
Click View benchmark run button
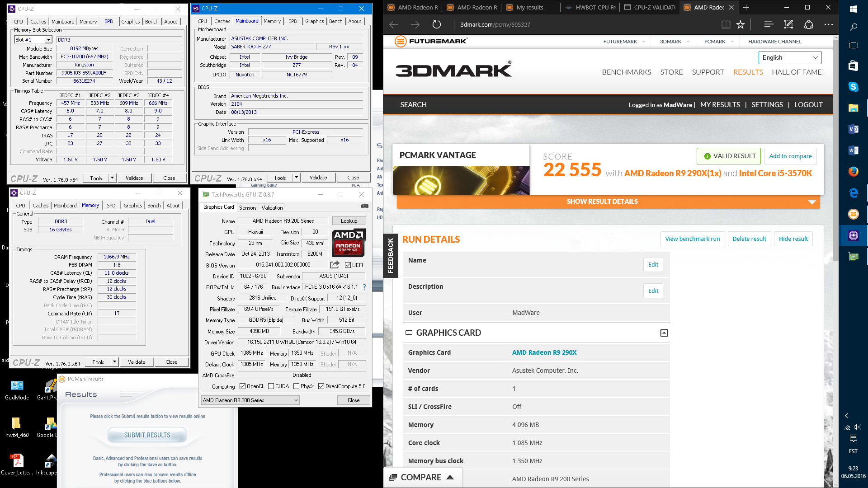coord(693,239)
